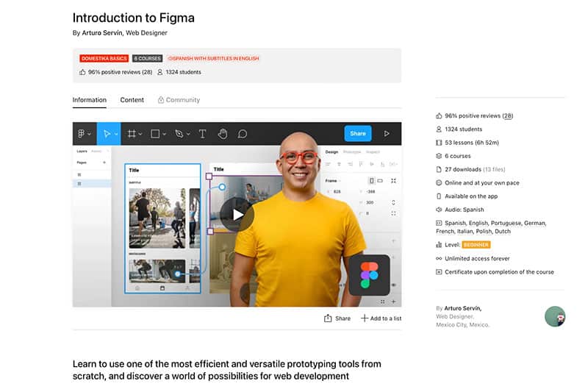This screenshot has height=392, width=588.
Task: Select the Comment tool in video toolbar
Action: click(x=243, y=134)
